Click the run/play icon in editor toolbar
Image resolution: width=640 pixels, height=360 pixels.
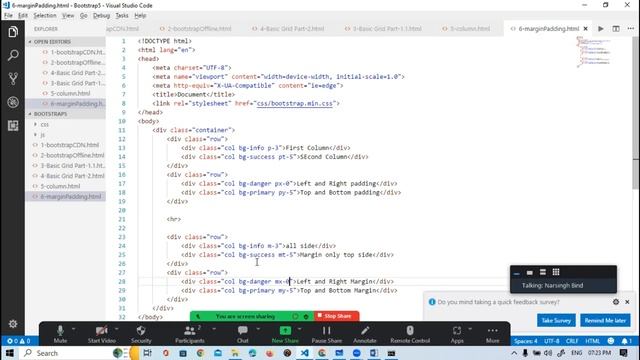(600, 29)
